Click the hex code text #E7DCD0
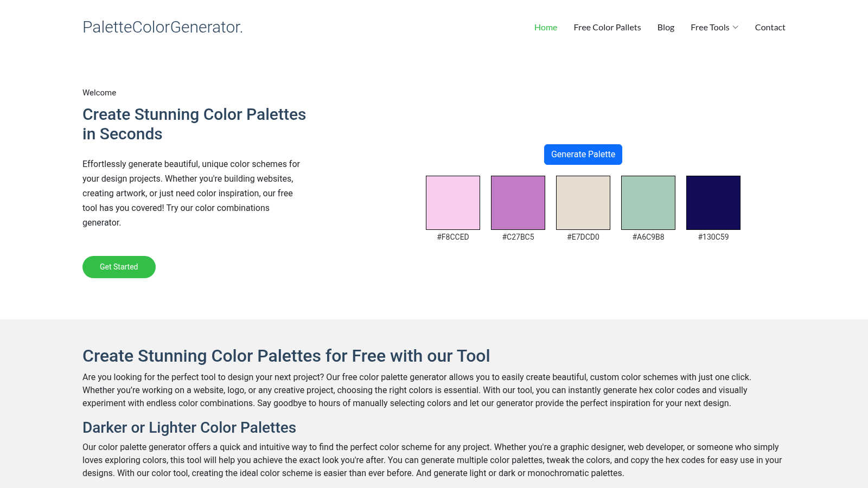Viewport: 868px width, 488px height. (x=583, y=237)
